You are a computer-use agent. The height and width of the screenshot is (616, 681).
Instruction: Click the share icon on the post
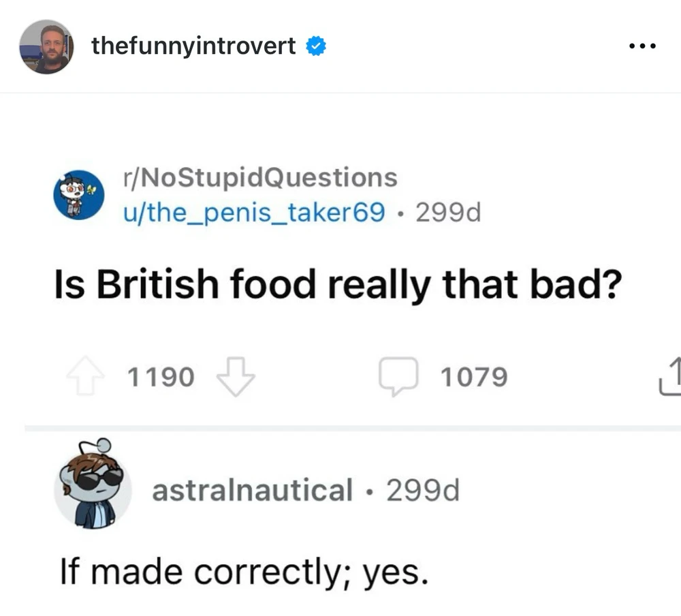pyautogui.click(x=671, y=377)
